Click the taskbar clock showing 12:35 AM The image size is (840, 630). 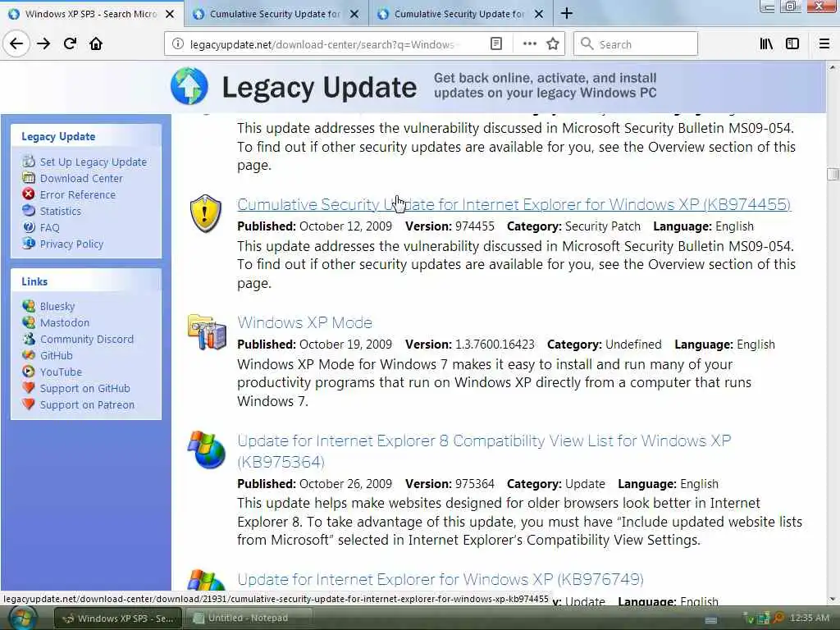[809, 619]
